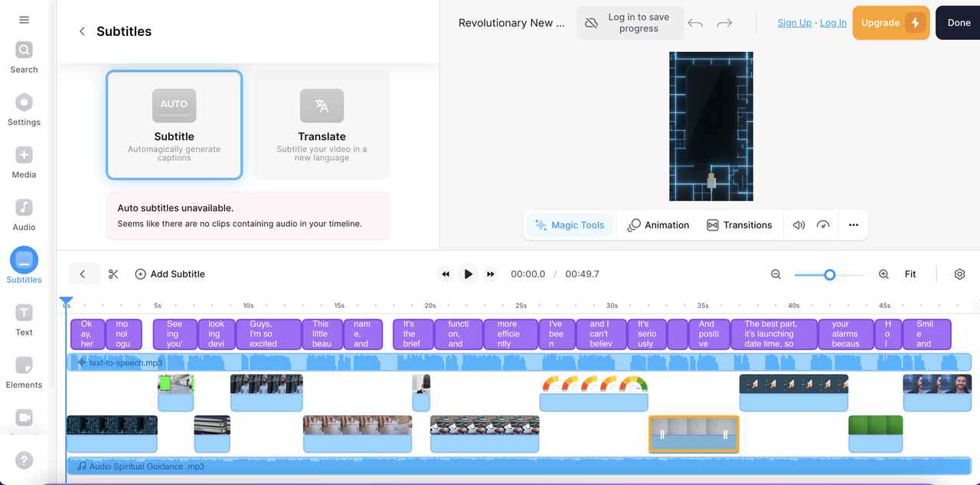Click Add Subtitle
Image resolution: width=980 pixels, height=485 pixels.
(170, 274)
